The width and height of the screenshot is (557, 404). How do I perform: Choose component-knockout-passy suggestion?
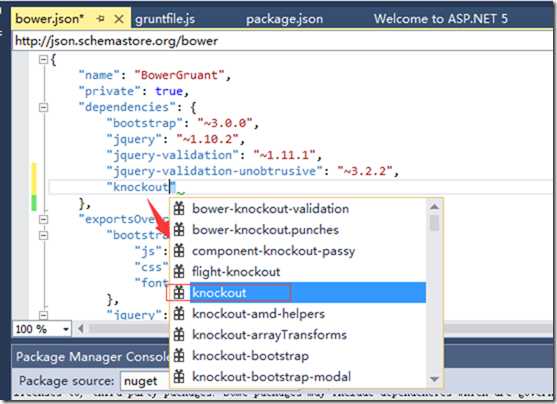pyautogui.click(x=274, y=251)
